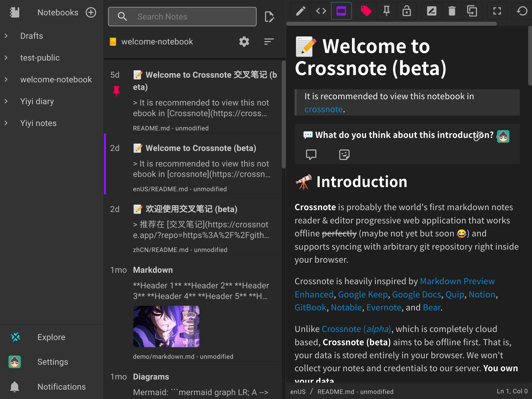Screen dimensions: 532x399
Task: Switch to code editing mode icon
Action: [x=321, y=11]
